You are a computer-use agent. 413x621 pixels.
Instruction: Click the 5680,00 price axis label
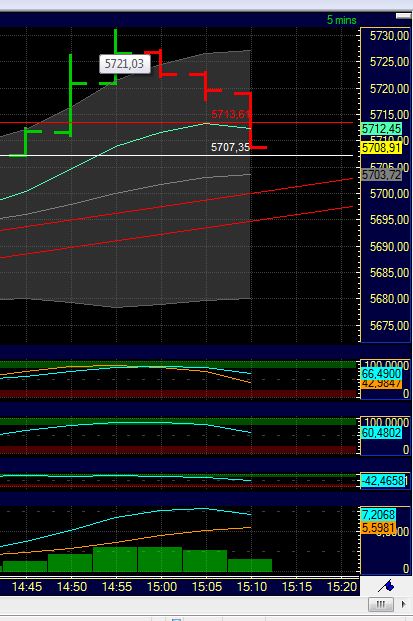click(389, 299)
